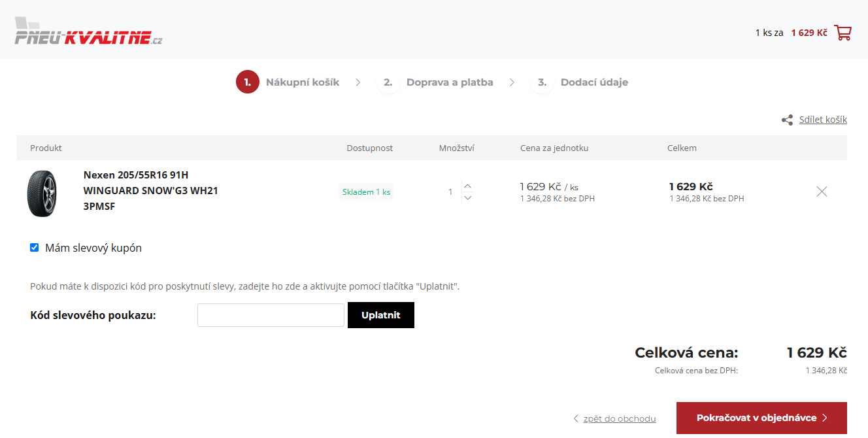868x438 pixels.
Task: Click the Množství column header
Action: click(457, 148)
